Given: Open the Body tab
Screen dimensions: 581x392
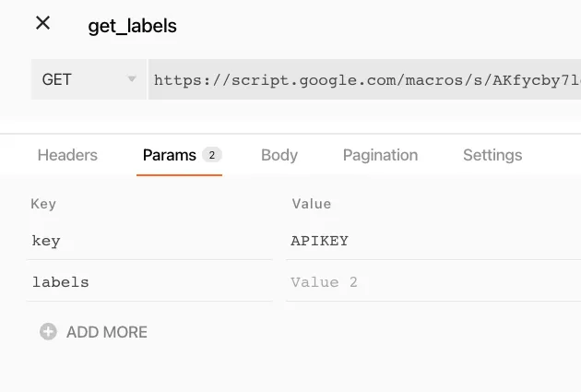Looking at the screenshot, I should pos(279,155).
